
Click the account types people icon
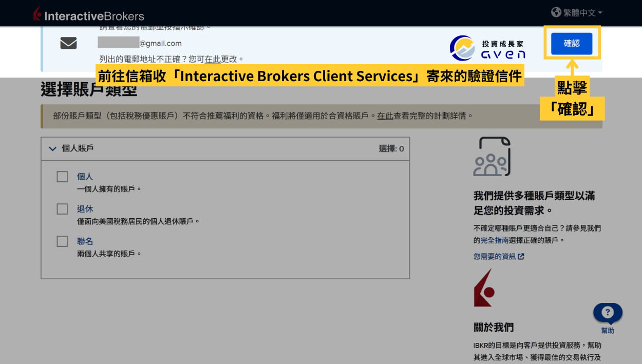click(x=492, y=157)
